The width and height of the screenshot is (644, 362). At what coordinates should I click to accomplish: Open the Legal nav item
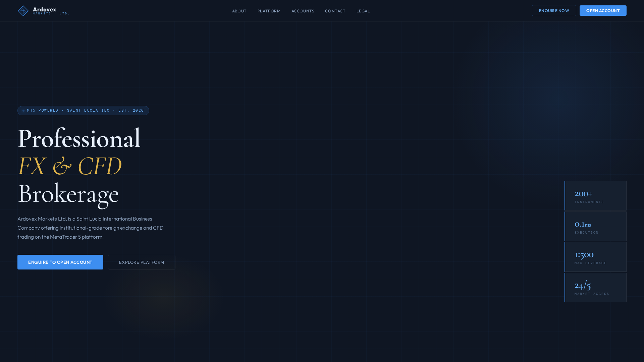pyautogui.click(x=363, y=11)
